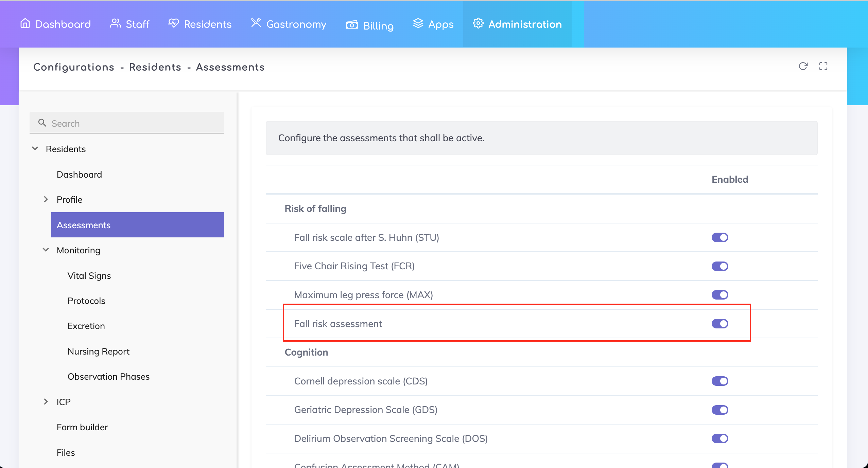This screenshot has width=868, height=468.
Task: Disable Fall risk assessment toggle
Action: 720,324
